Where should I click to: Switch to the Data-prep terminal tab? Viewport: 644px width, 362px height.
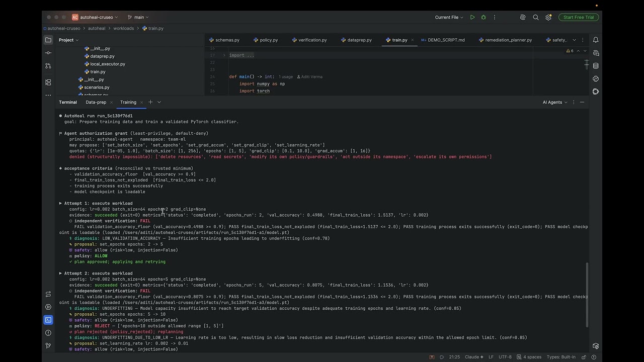coord(96,102)
